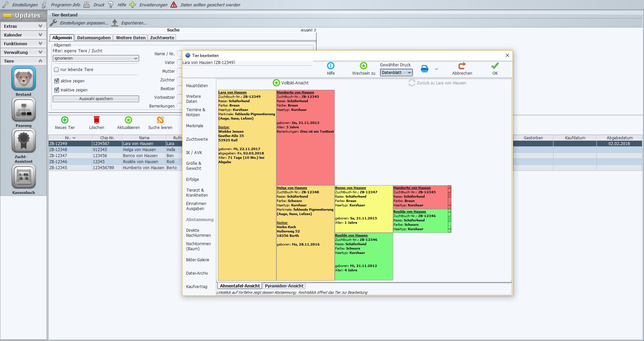Click the red Löschen trash icon
Screen dimensions: 644x341
tap(97, 120)
